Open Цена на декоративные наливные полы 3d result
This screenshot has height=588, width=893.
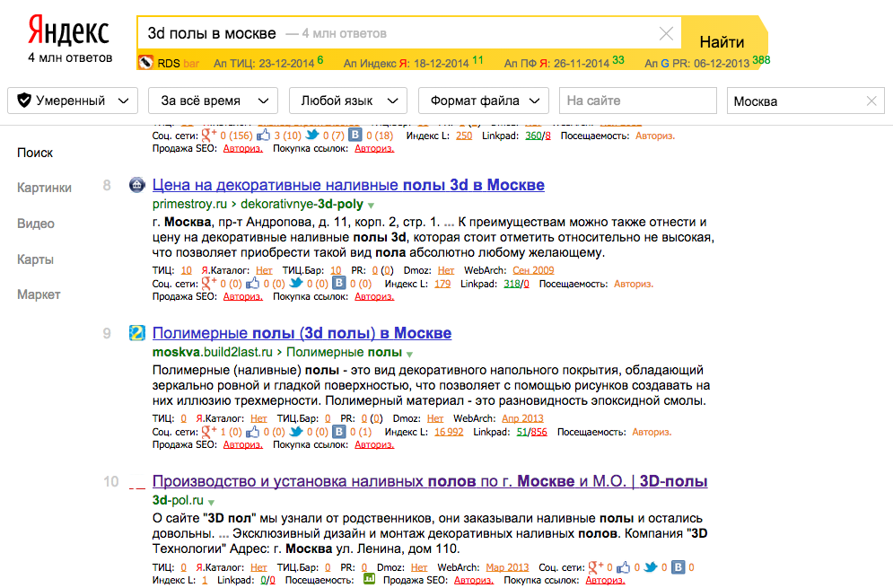click(x=348, y=185)
